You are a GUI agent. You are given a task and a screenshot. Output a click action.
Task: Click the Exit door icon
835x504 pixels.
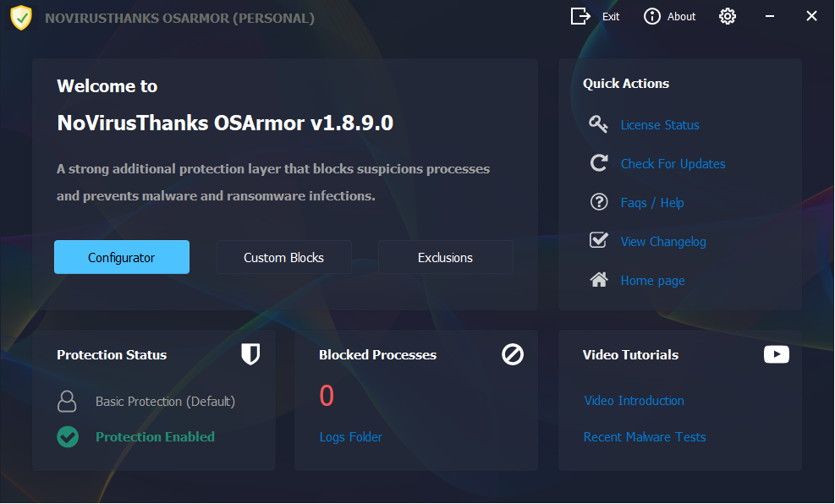click(580, 16)
